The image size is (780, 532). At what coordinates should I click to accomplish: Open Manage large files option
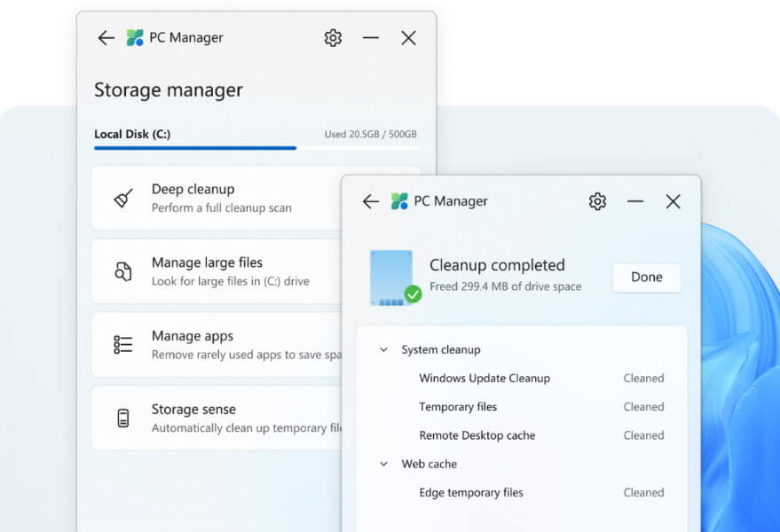pos(217,271)
